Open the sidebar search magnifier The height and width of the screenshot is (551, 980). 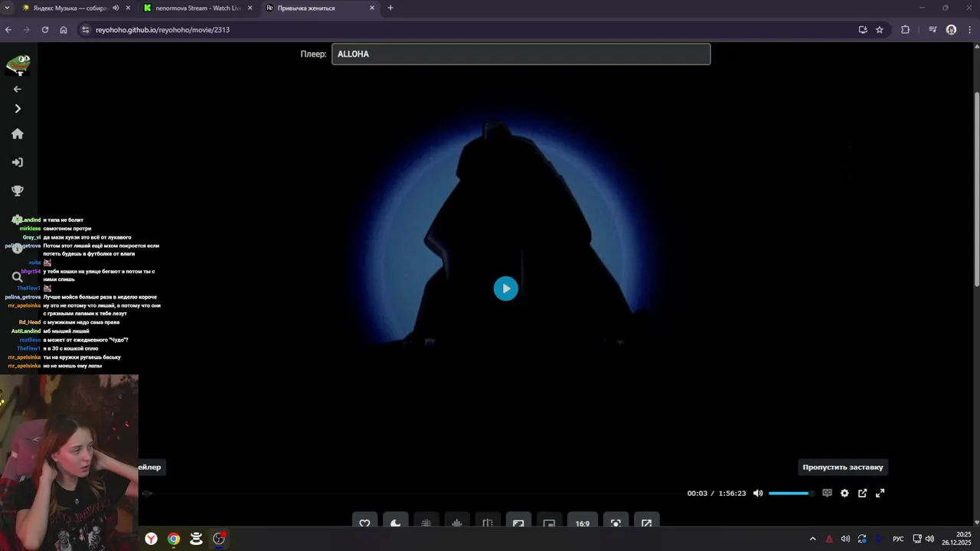pyautogui.click(x=17, y=277)
